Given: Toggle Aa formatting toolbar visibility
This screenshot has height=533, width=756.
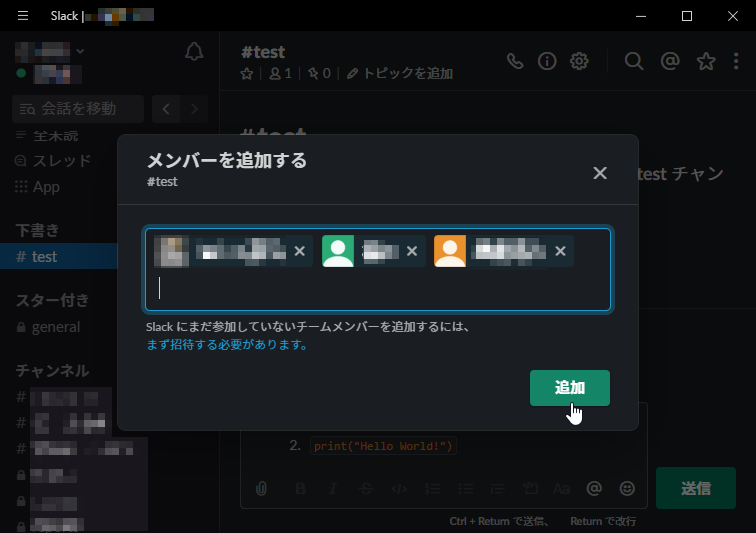Looking at the screenshot, I should (562, 489).
